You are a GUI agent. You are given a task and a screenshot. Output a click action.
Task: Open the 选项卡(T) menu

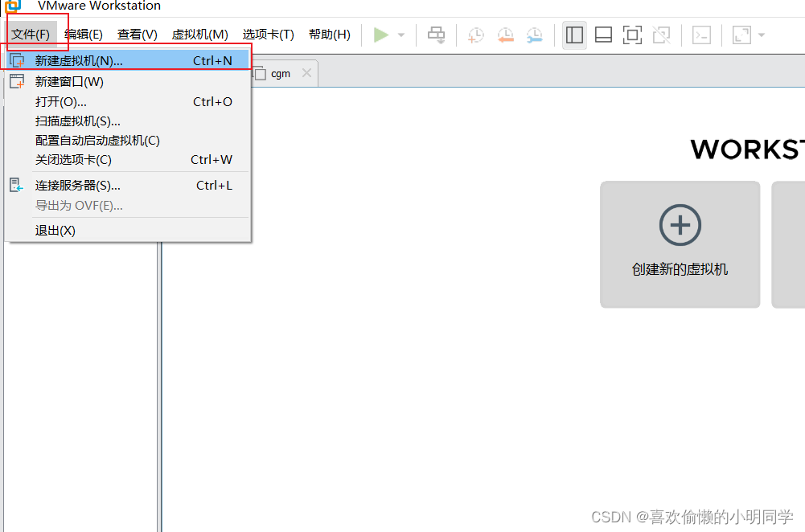[x=268, y=35]
